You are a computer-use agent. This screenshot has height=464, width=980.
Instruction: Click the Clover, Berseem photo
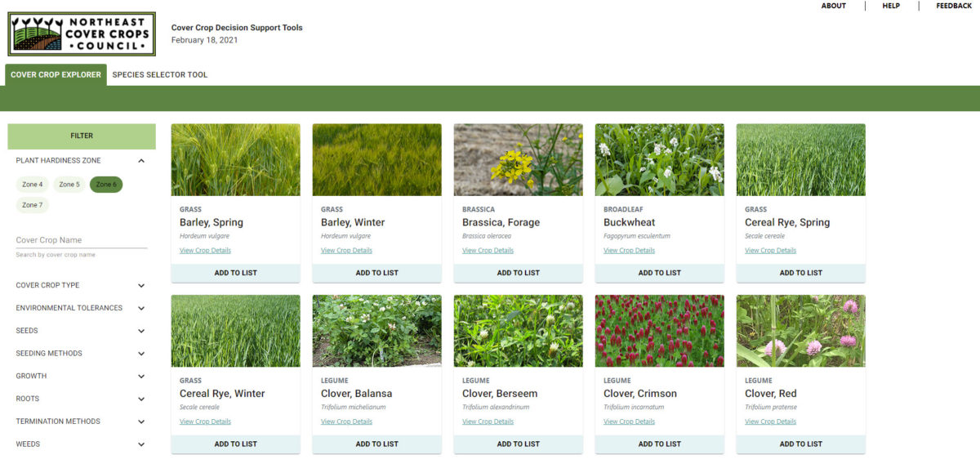[x=519, y=331]
